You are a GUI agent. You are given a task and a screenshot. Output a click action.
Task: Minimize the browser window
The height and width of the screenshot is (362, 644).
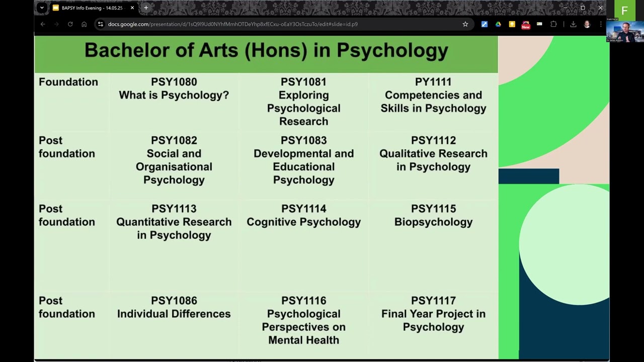565,8
